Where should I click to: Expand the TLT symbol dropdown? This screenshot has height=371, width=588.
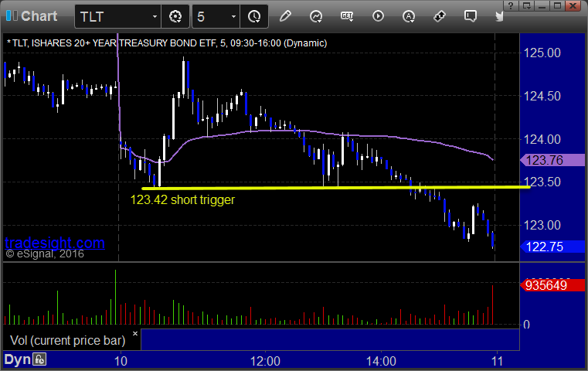pyautogui.click(x=155, y=16)
